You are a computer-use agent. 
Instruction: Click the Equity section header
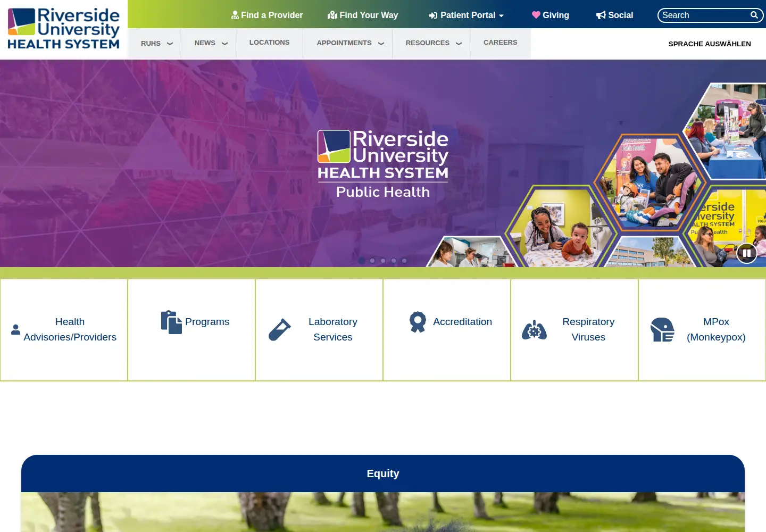(383, 473)
